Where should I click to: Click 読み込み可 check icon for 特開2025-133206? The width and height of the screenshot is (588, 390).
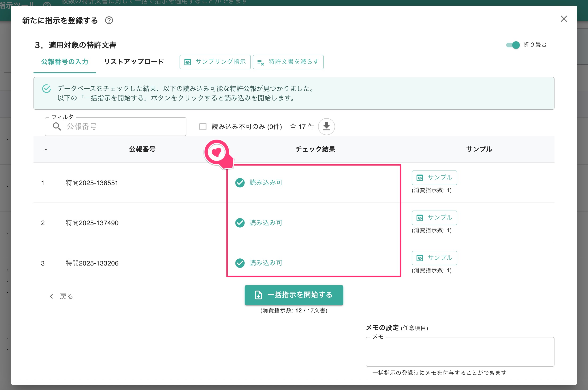pos(240,263)
